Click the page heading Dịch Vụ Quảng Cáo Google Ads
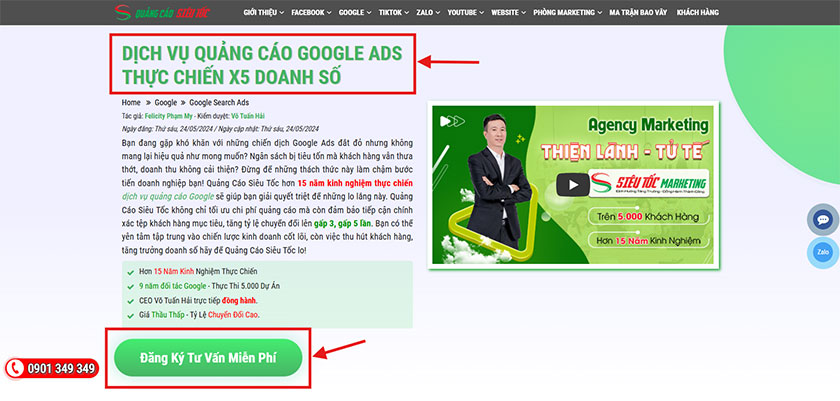This screenshot has height=401, width=840. 262,65
